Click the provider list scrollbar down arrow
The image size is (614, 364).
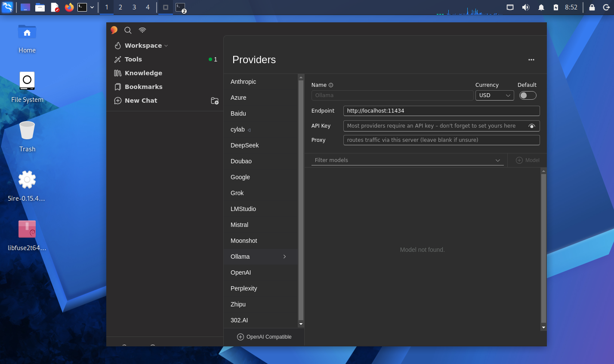click(x=301, y=324)
